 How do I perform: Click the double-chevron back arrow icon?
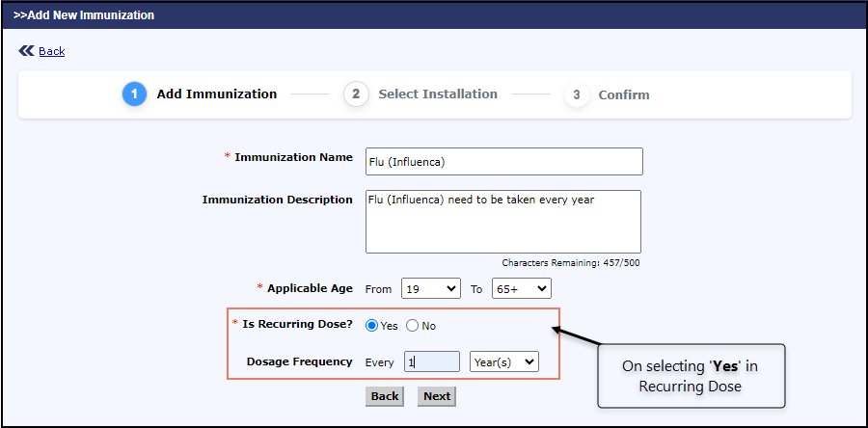[26, 51]
